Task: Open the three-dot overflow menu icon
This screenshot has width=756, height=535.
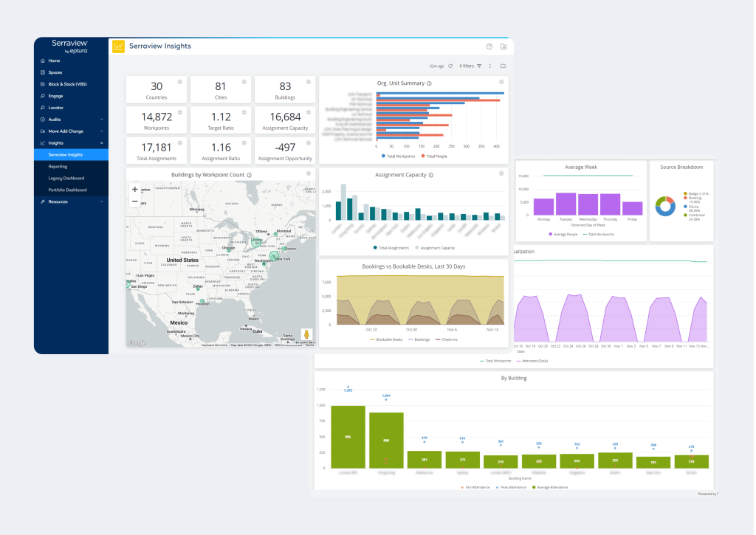Action: (490, 65)
